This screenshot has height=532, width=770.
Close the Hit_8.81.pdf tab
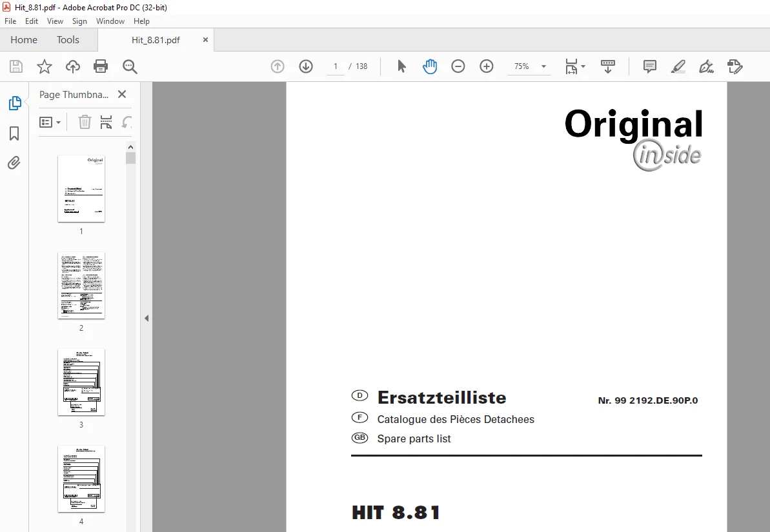click(205, 40)
